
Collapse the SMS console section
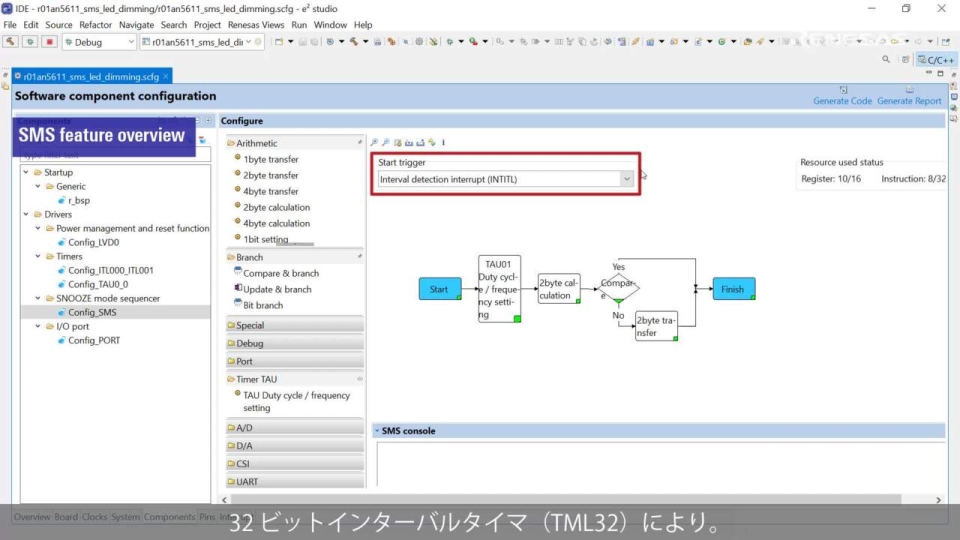tap(376, 431)
